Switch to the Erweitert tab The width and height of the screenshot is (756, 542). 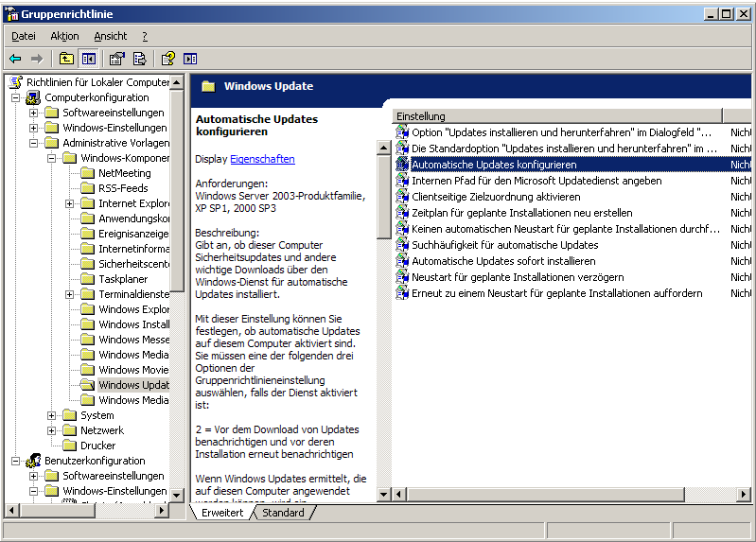coord(222,513)
